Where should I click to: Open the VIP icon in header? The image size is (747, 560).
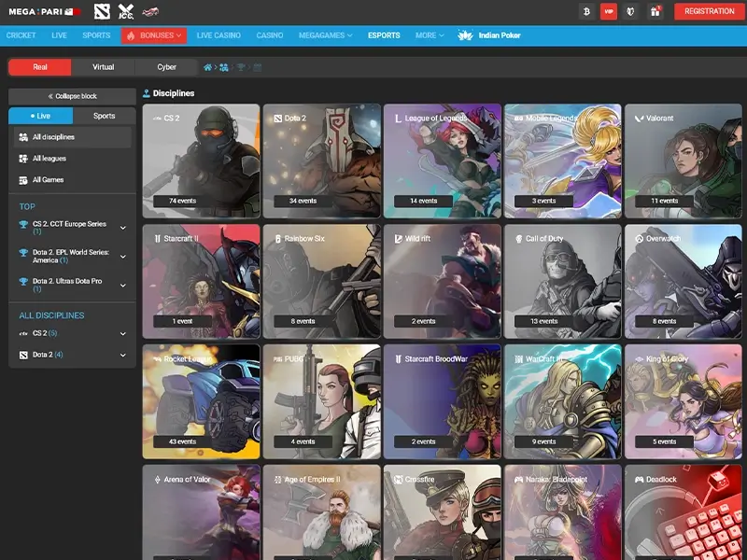(609, 11)
